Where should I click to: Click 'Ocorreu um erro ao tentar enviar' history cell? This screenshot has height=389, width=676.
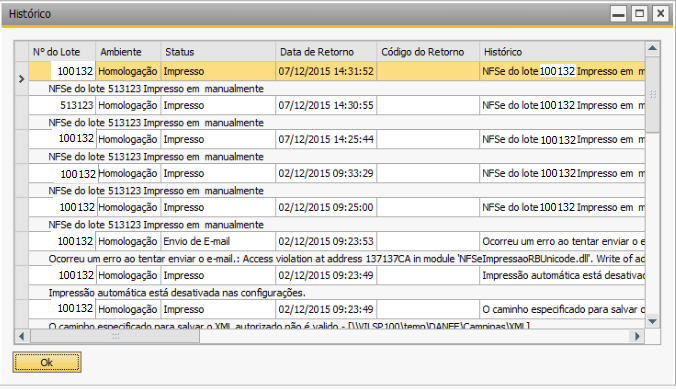click(x=562, y=242)
